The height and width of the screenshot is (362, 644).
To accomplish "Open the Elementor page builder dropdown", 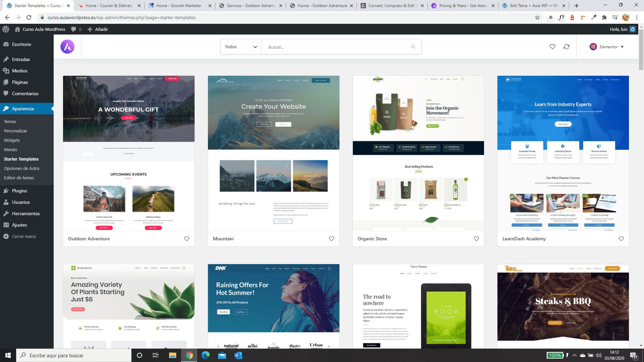I will coord(607,47).
